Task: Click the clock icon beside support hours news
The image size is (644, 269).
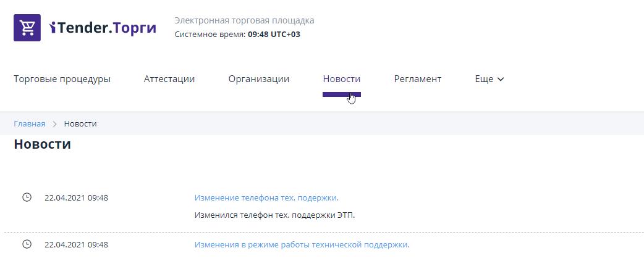Action: [x=27, y=244]
